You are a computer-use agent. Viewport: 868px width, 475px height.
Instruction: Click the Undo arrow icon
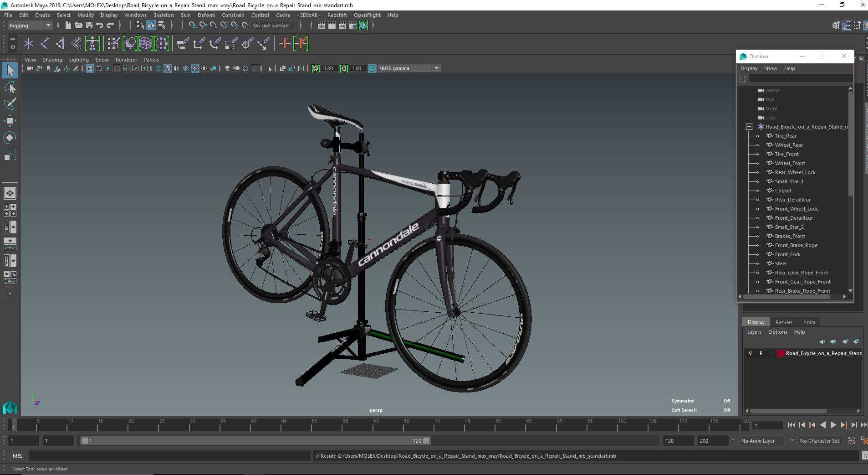[x=100, y=26]
